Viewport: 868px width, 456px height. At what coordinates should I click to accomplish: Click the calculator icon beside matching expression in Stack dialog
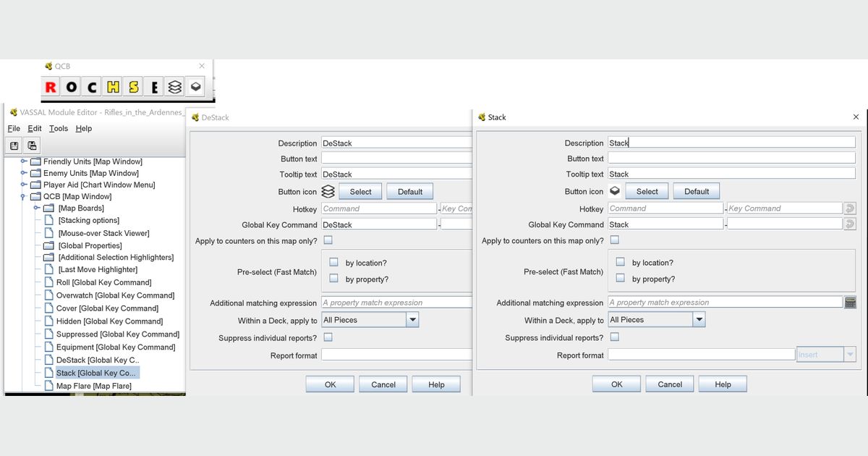pos(850,303)
